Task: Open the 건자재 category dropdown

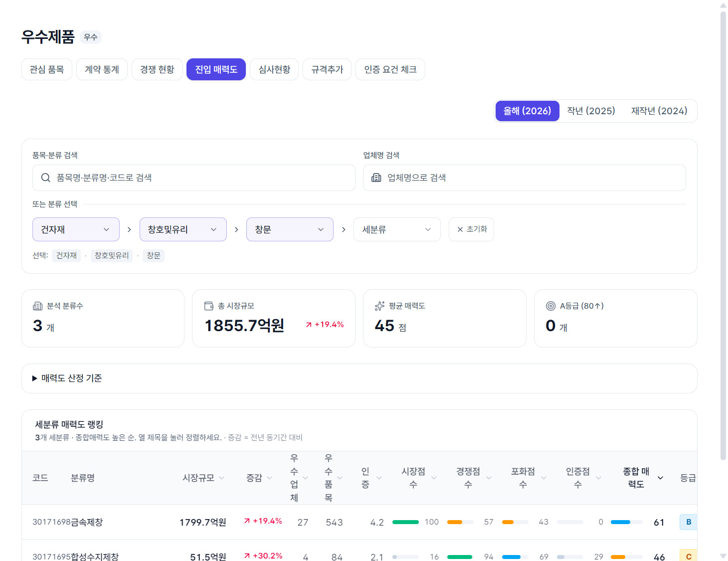Action: pyautogui.click(x=76, y=229)
